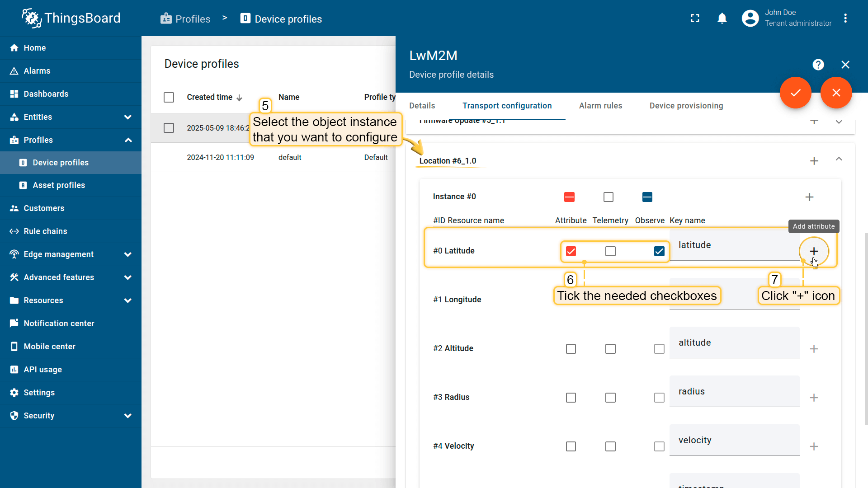
Task: Open user menu three-dot icon
Action: tap(845, 19)
